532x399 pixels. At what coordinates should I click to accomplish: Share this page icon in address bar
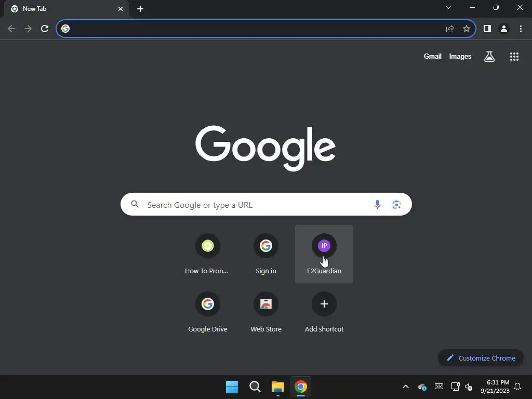pyautogui.click(x=450, y=29)
